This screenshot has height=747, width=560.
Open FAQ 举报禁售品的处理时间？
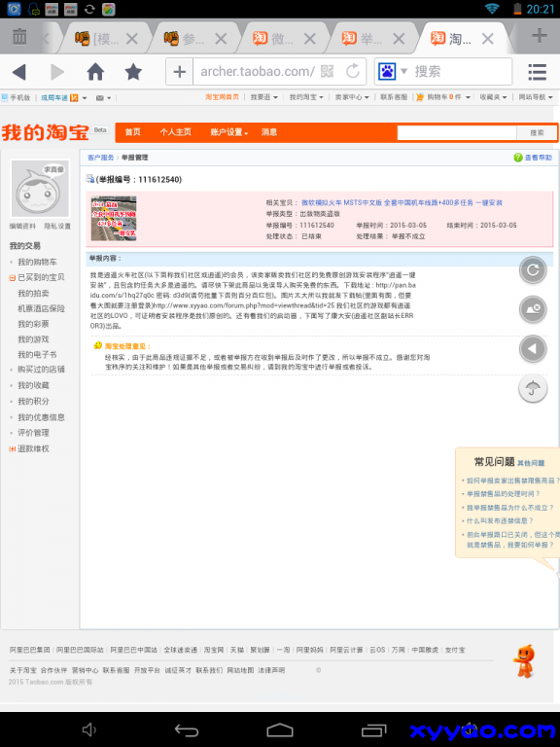[503, 494]
